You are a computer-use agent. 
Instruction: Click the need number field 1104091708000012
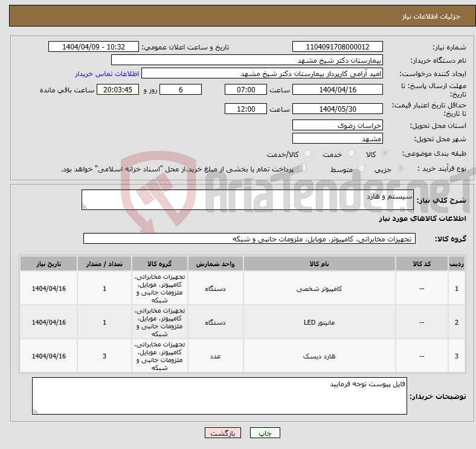tap(338, 46)
